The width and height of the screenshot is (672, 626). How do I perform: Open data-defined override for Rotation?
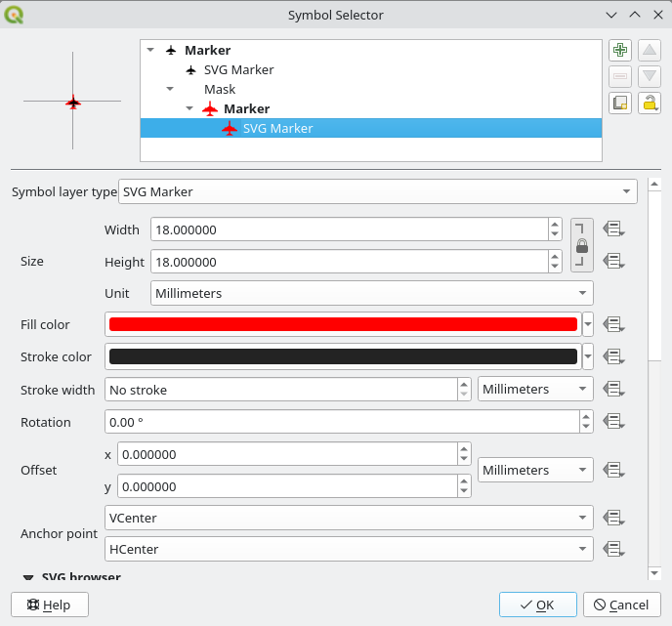click(613, 422)
